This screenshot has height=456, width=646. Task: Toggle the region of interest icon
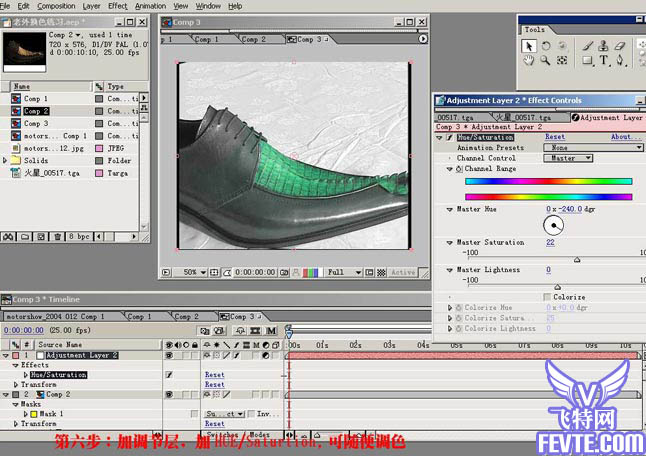[x=370, y=272]
